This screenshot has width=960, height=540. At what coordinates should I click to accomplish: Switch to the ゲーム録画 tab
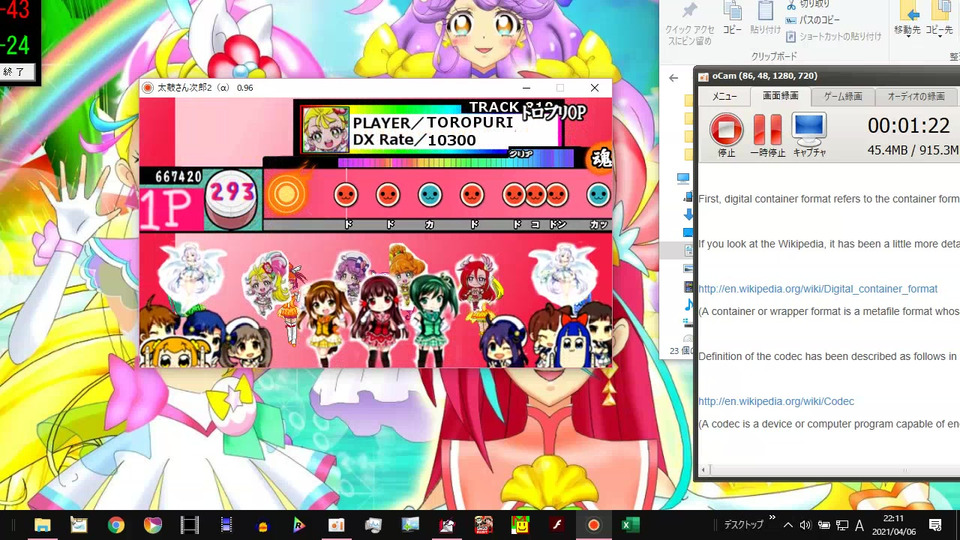pos(842,96)
